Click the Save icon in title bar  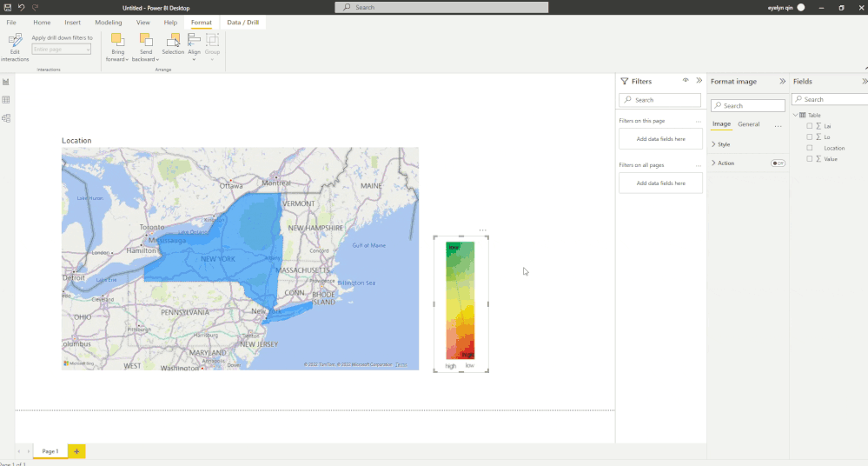point(8,8)
